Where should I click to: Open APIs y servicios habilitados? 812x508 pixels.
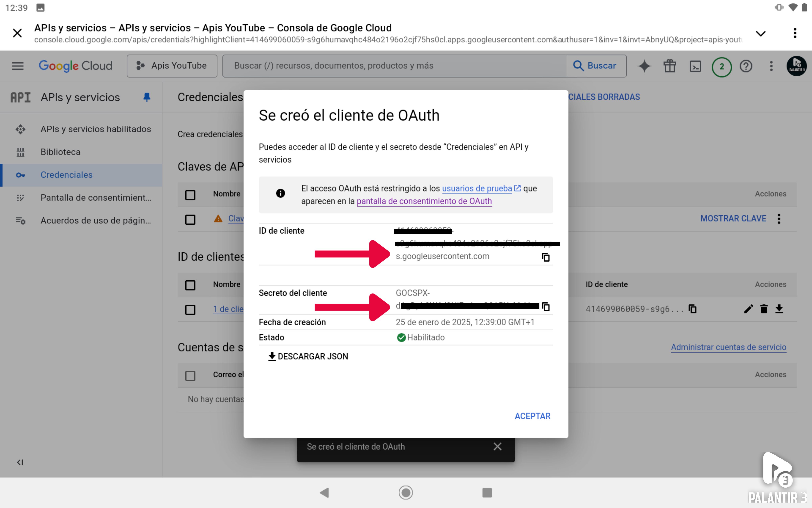pyautogui.click(x=81, y=129)
